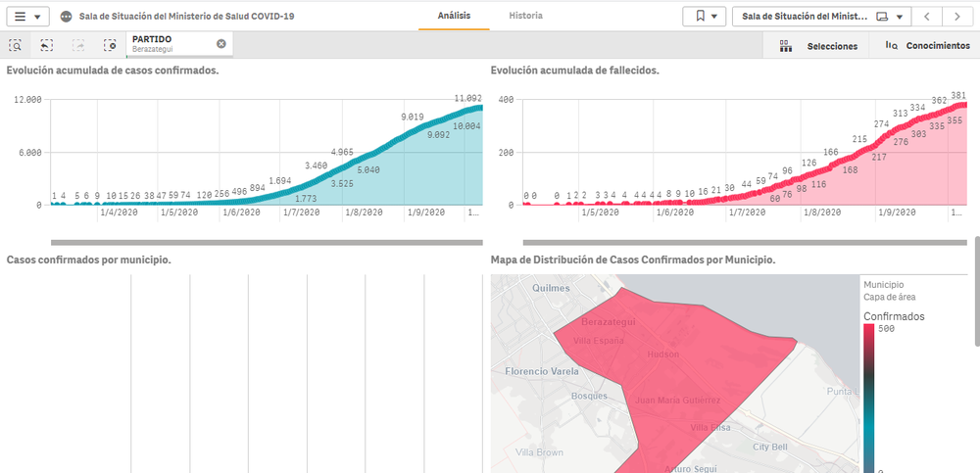Step forward one selection
Image resolution: width=980 pixels, height=473 pixels.
pos(78,45)
